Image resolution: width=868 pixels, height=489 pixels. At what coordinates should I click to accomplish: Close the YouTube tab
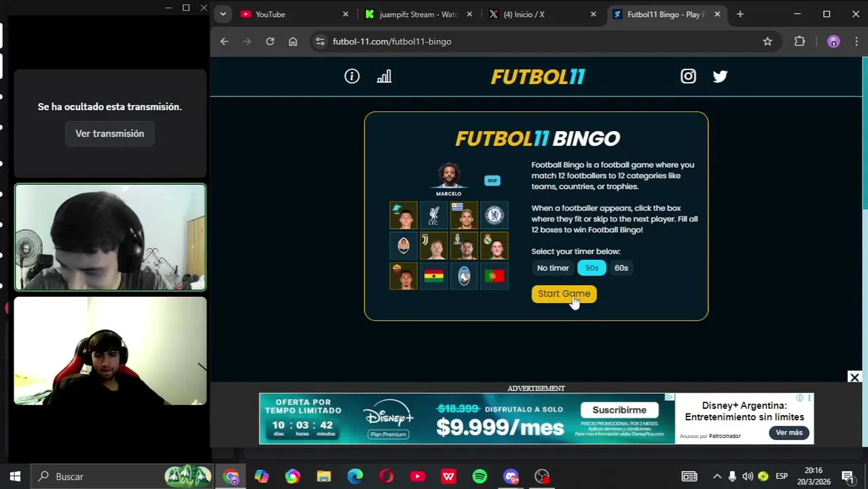345,14
